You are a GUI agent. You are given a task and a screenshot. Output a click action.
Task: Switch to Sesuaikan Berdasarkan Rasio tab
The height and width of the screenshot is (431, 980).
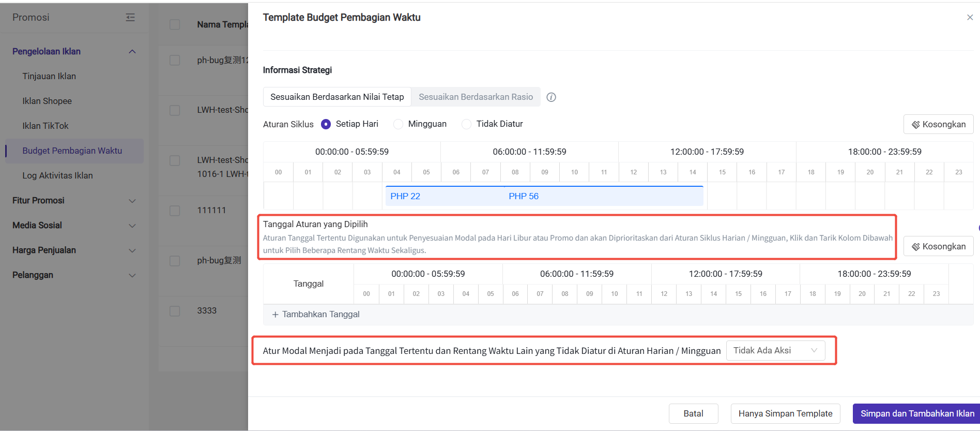click(476, 97)
